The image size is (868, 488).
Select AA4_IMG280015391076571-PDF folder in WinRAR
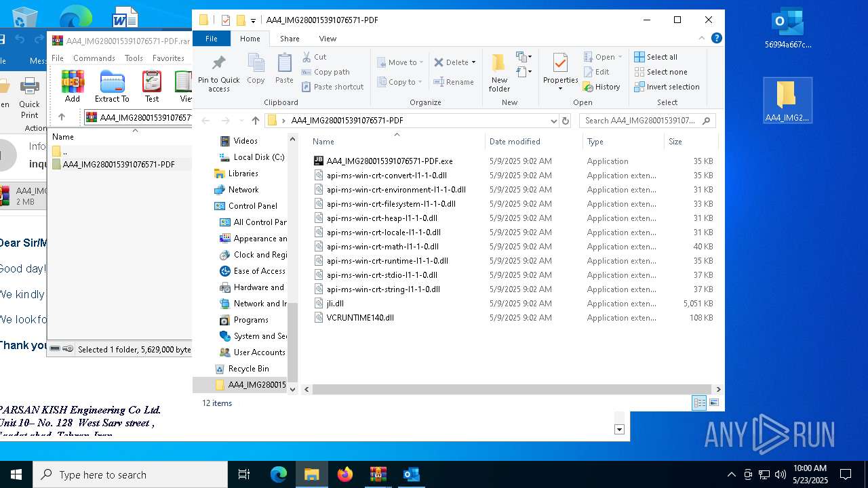tap(119, 165)
